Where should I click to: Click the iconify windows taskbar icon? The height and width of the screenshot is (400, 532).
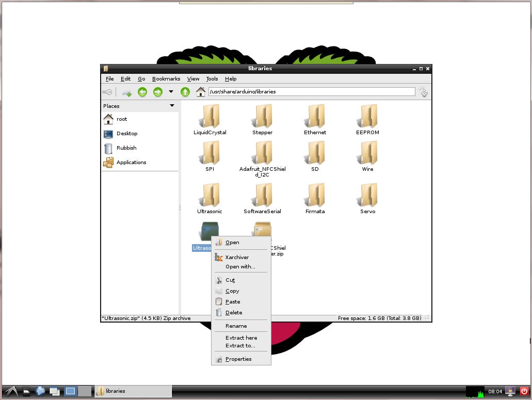point(54,392)
